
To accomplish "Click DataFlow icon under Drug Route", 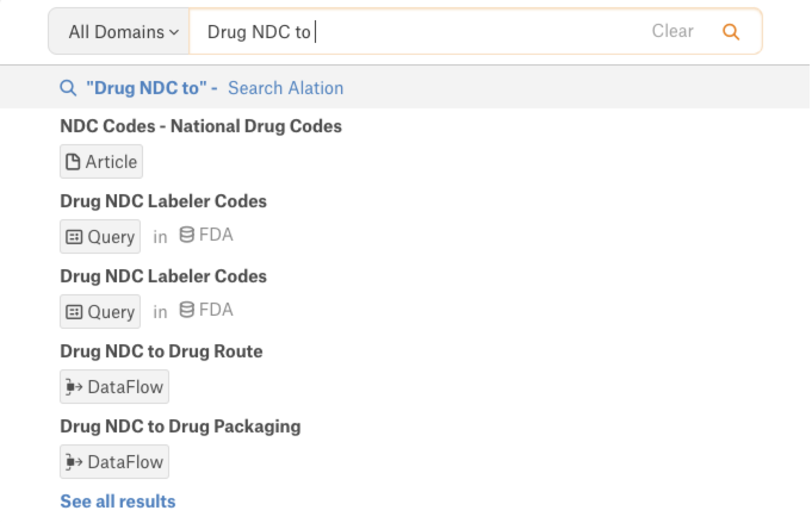I will click(x=73, y=387).
